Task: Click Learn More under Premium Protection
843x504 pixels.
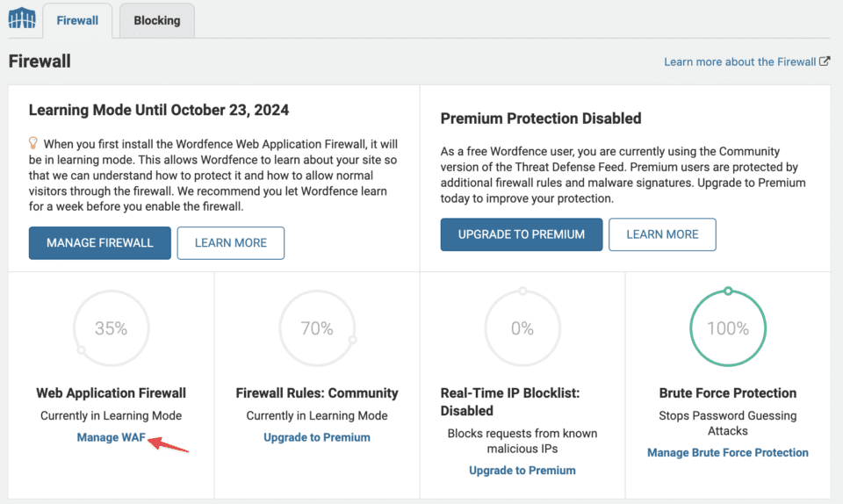Action: 662,234
